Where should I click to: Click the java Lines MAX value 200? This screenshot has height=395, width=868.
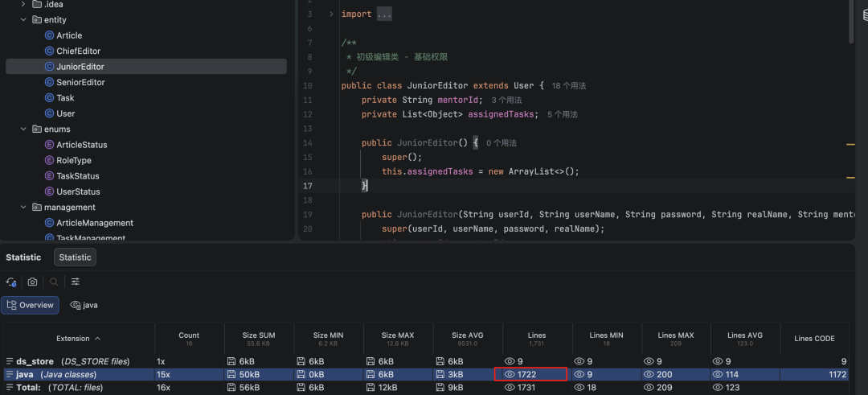pos(665,375)
